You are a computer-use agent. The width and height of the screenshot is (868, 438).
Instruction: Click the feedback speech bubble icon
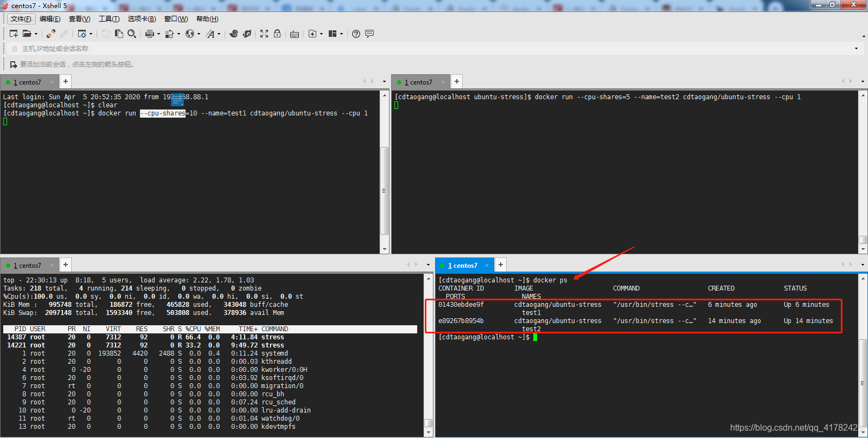coord(369,34)
